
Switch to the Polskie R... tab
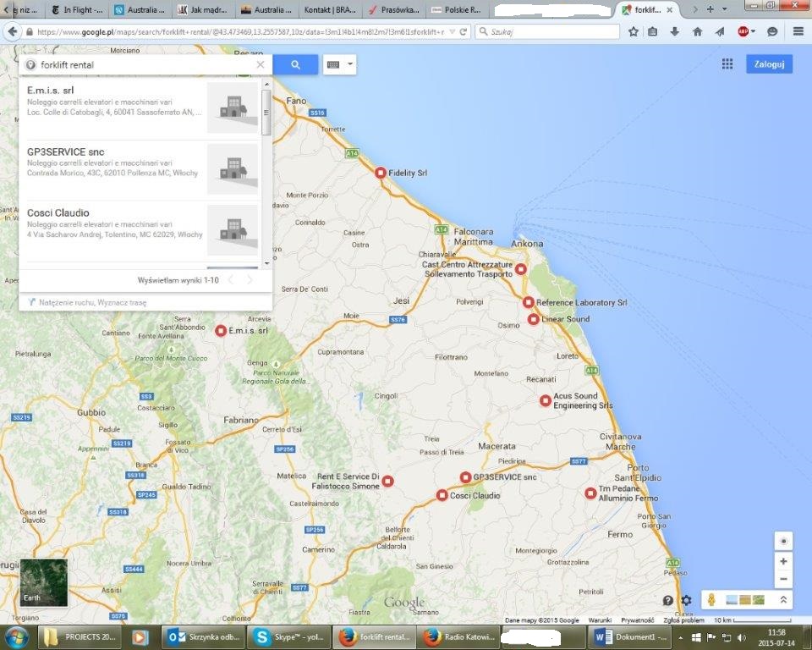457,10
